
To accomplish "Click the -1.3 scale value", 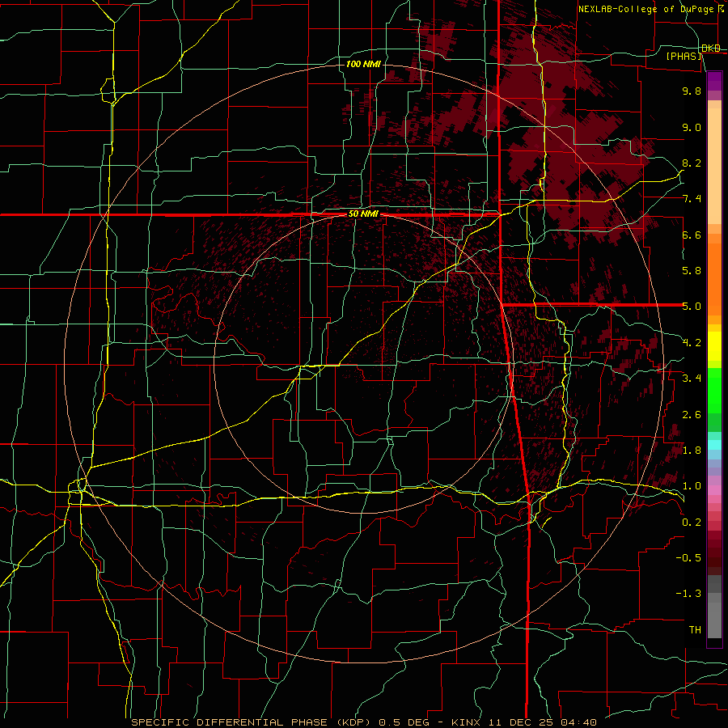I will tap(688, 594).
